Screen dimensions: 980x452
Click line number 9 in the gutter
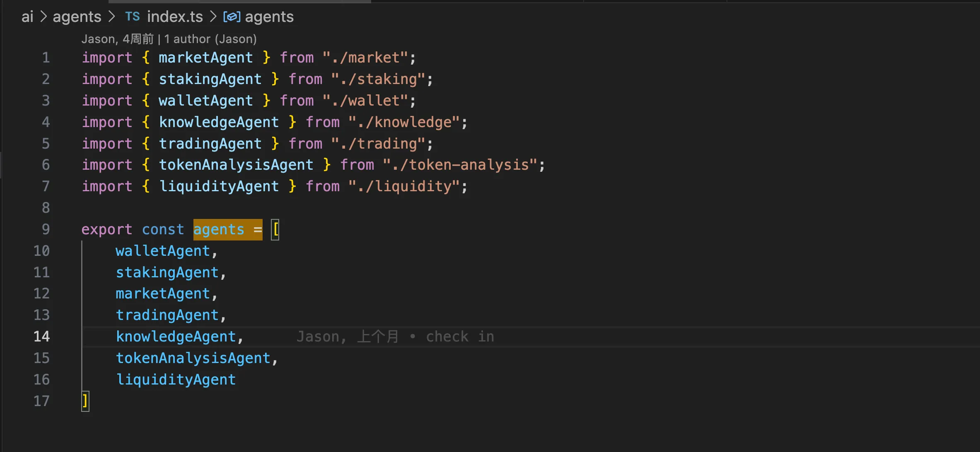tap(46, 229)
